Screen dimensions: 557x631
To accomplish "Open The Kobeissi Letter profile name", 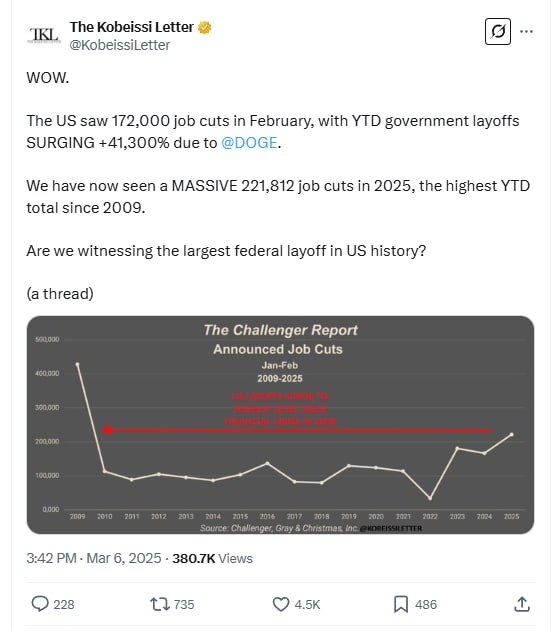I will point(132,27).
